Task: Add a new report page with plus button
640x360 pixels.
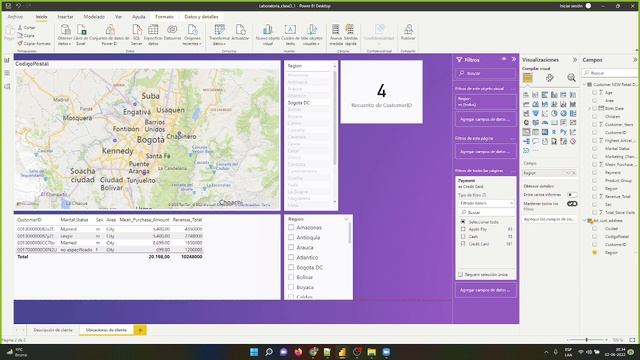Action: tap(140, 330)
